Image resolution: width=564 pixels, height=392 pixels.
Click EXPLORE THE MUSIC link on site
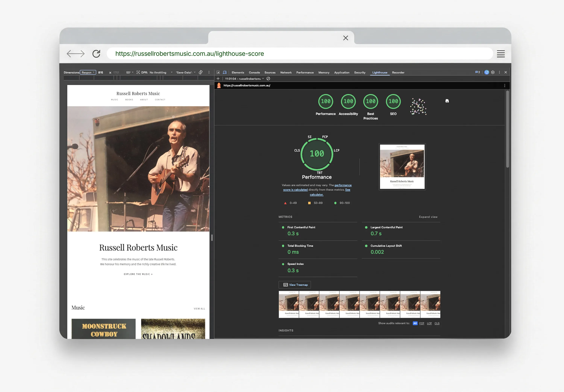click(x=138, y=274)
